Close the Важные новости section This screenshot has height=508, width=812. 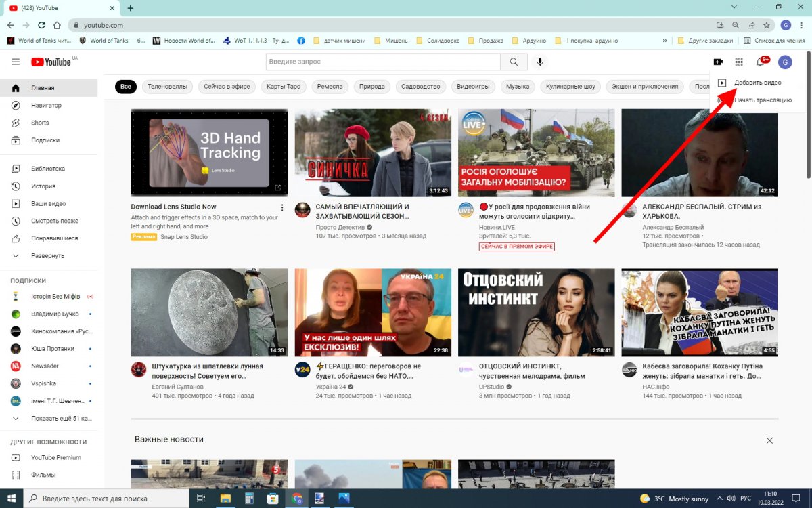(769, 440)
